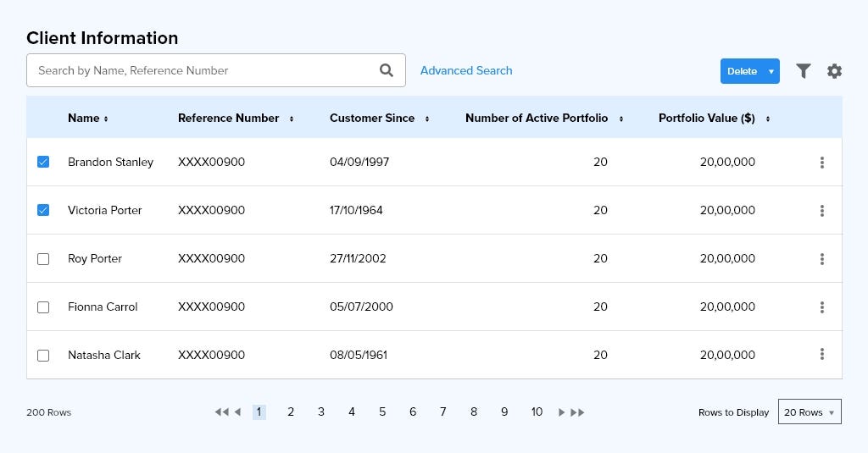868x453 pixels.
Task: Select the name Victoria Porter
Action: 104,210
